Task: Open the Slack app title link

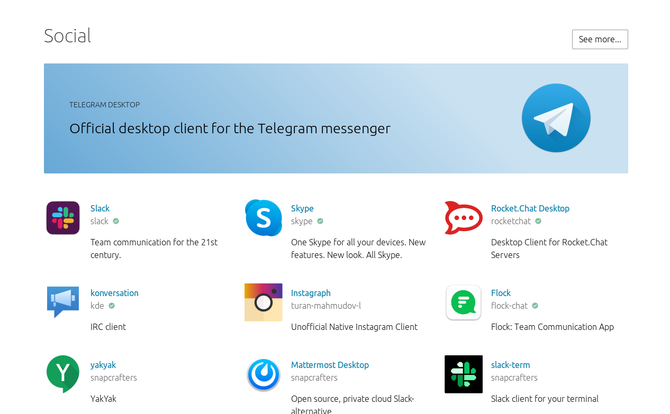Action: pos(100,208)
